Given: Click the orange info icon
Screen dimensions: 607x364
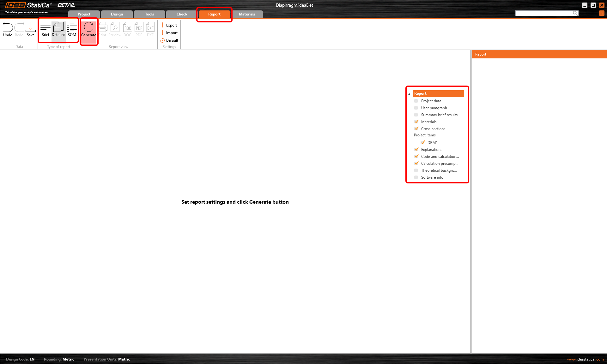Looking at the screenshot, I should 602,13.
